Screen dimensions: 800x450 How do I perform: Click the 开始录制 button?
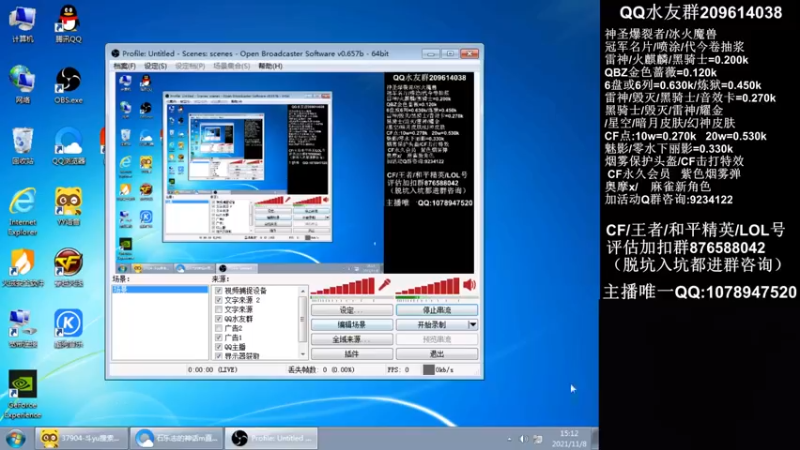[x=432, y=324]
